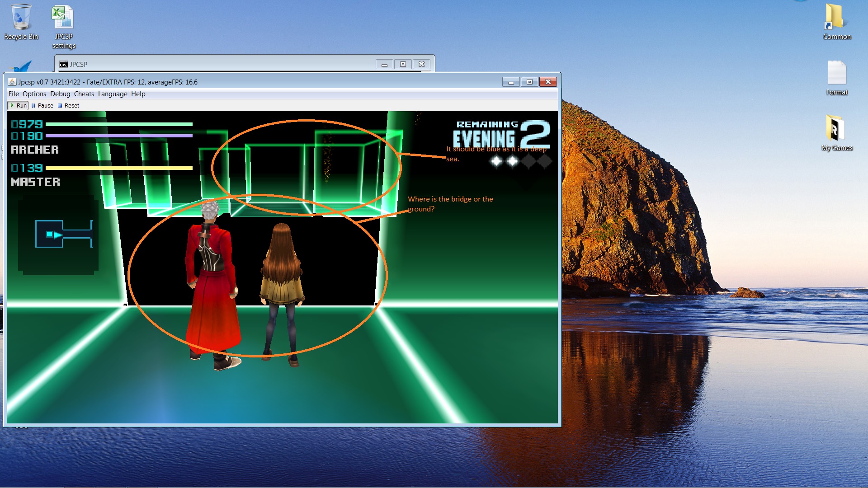This screenshot has height=488, width=868.
Task: Minimize the Jpcsp Fate/EXTRA window
Action: (x=511, y=82)
